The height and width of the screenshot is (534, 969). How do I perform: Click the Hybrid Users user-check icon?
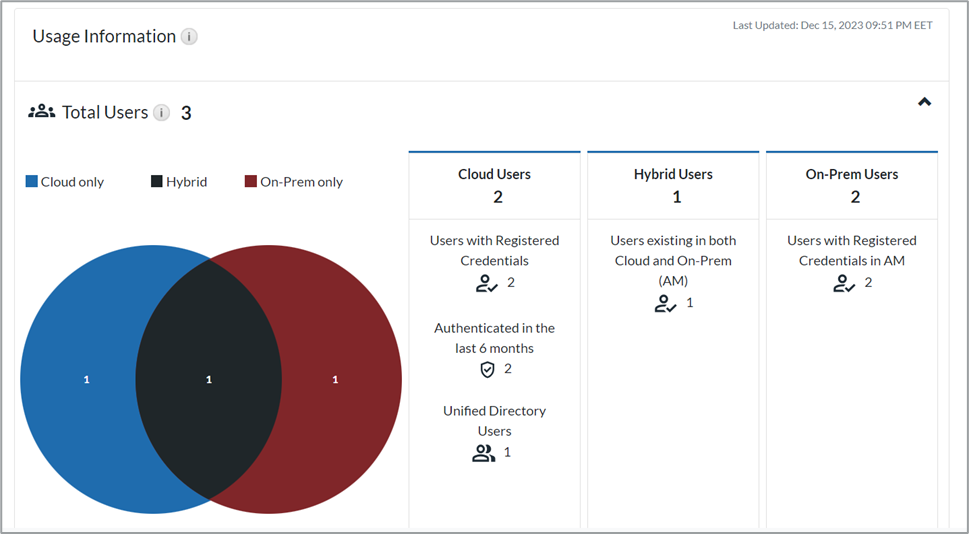[x=665, y=303]
